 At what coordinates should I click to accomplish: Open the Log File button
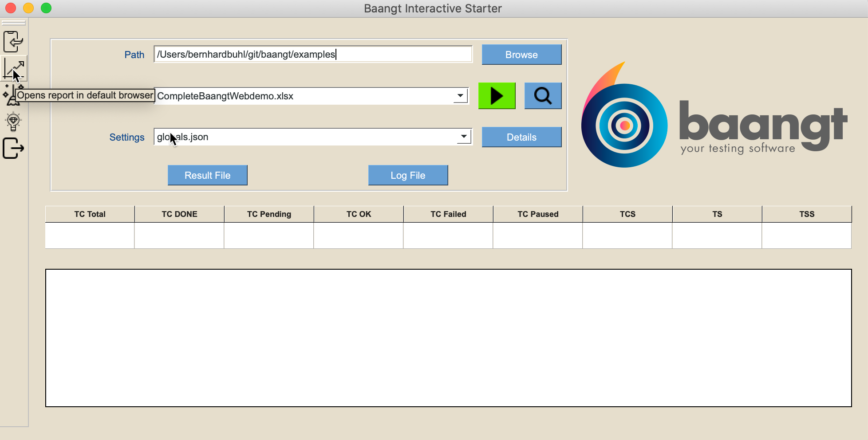(x=408, y=175)
